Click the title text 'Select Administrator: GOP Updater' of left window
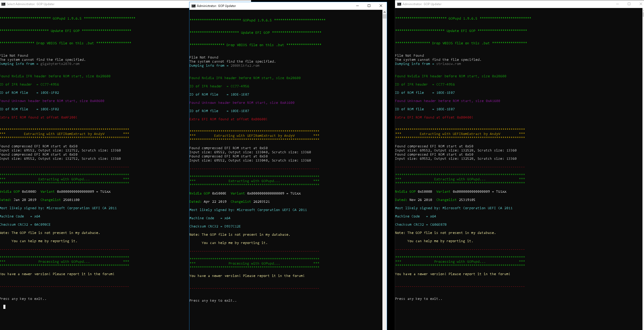The width and height of the screenshot is (644, 330). (x=30, y=4)
